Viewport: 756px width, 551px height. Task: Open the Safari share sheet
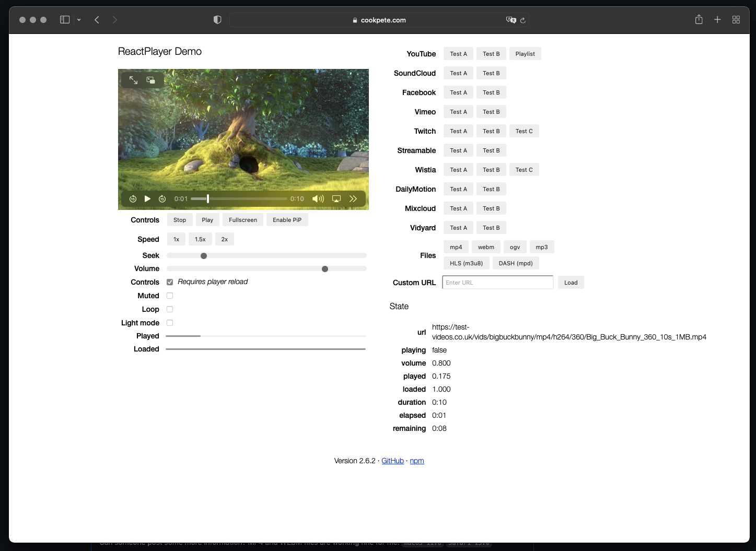(x=699, y=19)
